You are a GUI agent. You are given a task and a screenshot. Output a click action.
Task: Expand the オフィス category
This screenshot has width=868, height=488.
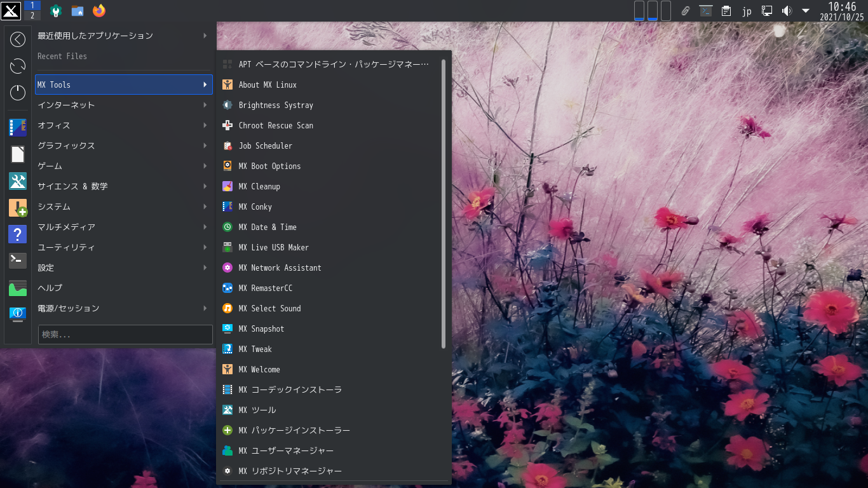pyautogui.click(x=124, y=125)
